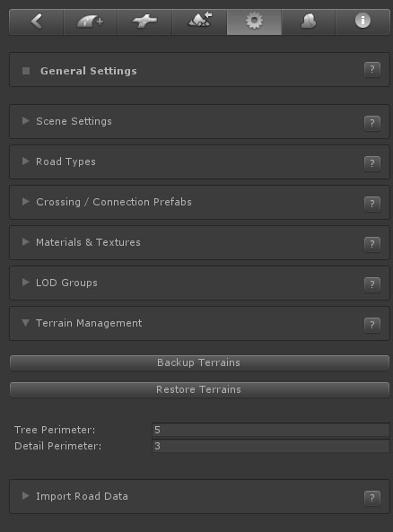Viewport: 393px width, 532px height.
Task: Click help button next to General Settings
Action: click(372, 70)
